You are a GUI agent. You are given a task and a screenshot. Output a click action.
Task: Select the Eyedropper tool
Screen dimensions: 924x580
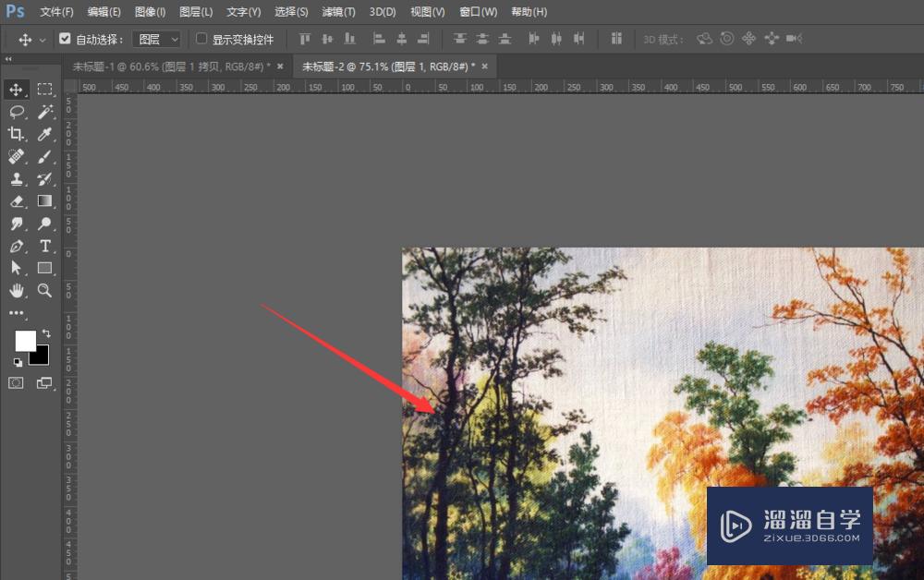[x=44, y=134]
